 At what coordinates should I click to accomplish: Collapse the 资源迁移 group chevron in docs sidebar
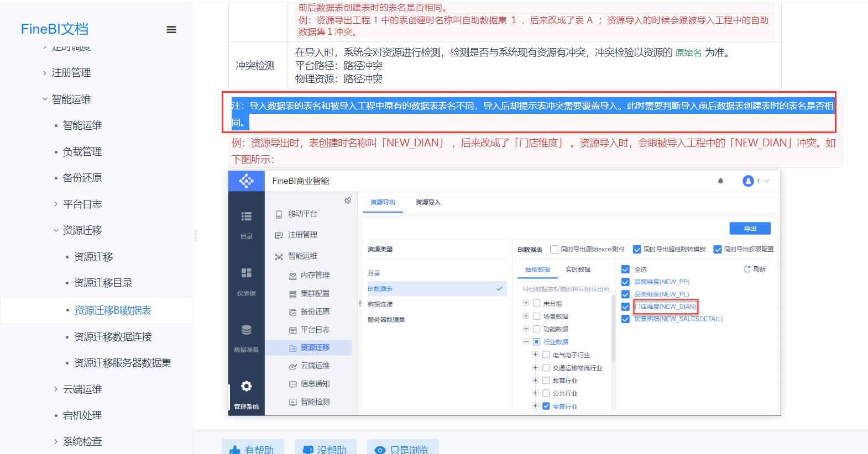coord(56,230)
